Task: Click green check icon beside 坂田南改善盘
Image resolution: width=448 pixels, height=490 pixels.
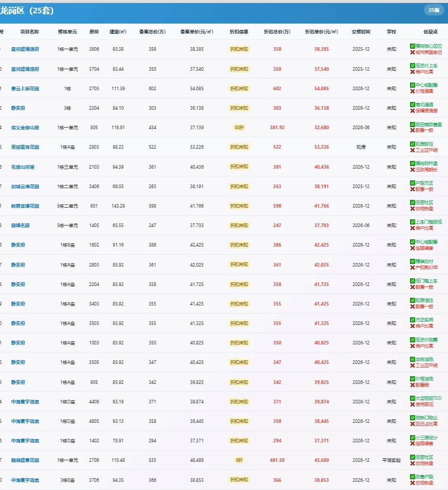Action: coord(413,125)
